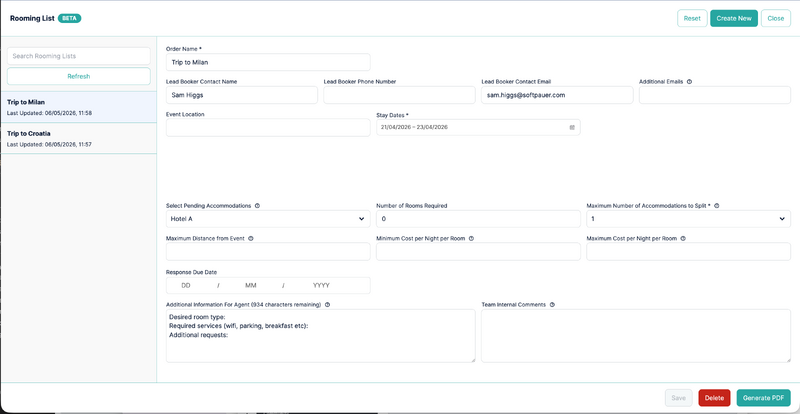Focus the Search Rooming Lists field
The image size is (800, 414).
pyautogui.click(x=79, y=56)
